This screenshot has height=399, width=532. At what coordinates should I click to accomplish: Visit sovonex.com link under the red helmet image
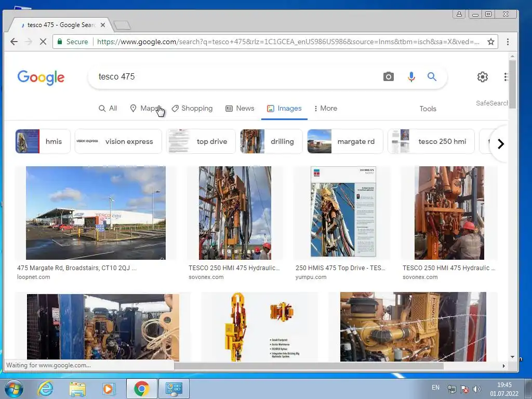[x=420, y=277]
